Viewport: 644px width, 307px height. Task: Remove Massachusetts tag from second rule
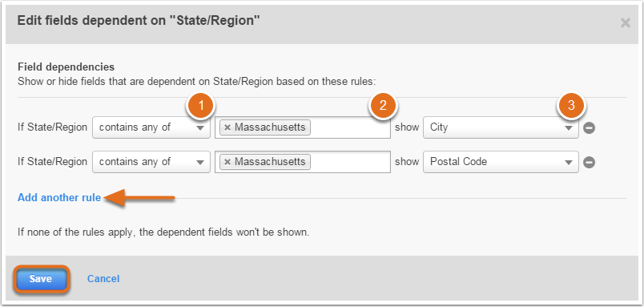[x=227, y=162]
